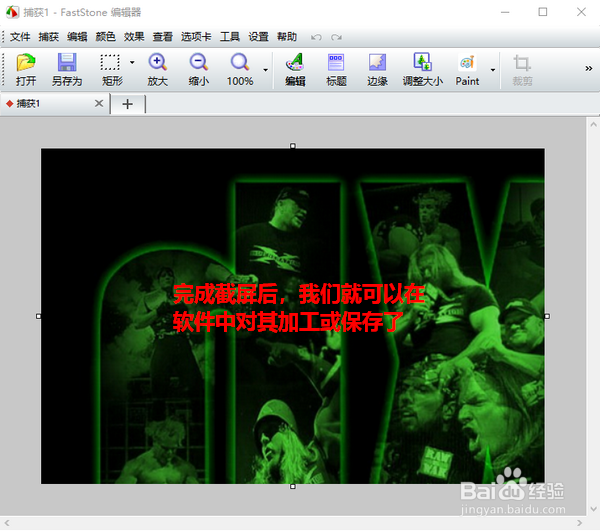Add a new tab with plus button
Image resolution: width=600 pixels, height=531 pixels.
point(128,104)
